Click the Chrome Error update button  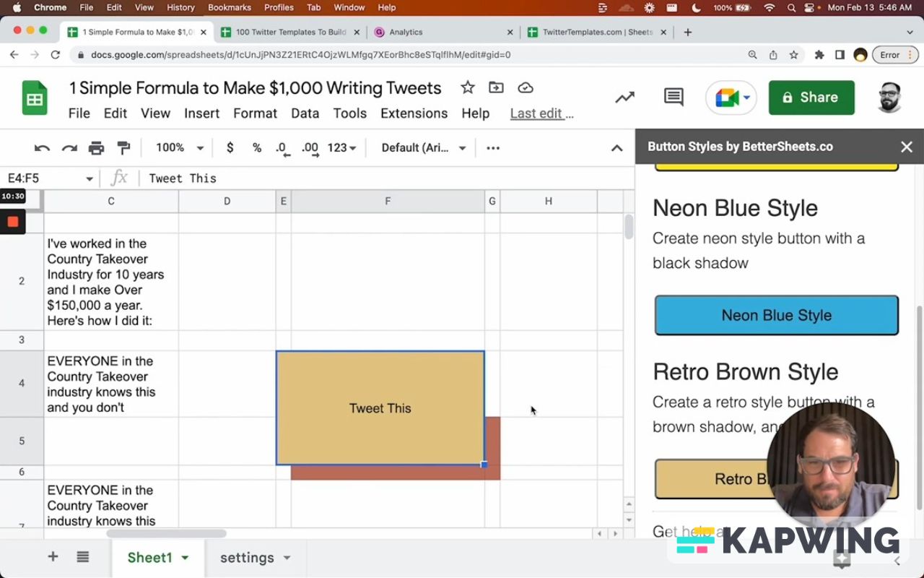(x=894, y=55)
